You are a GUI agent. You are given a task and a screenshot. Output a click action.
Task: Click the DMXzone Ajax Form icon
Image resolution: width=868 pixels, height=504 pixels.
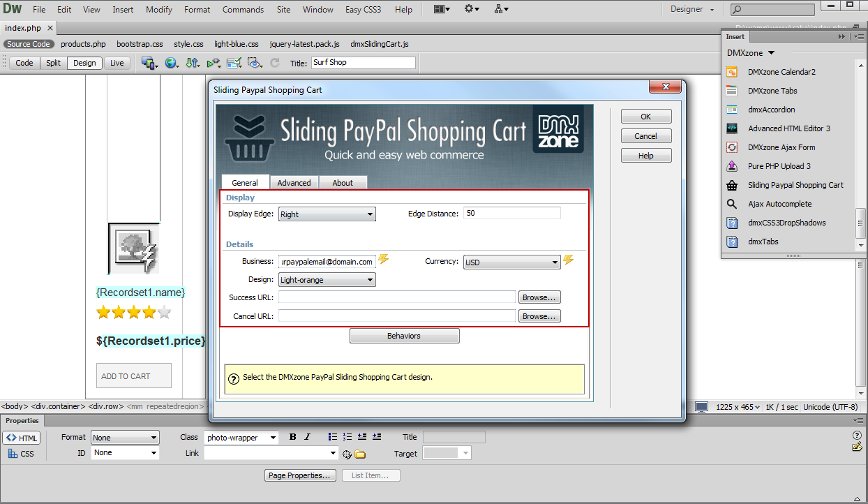coord(732,147)
